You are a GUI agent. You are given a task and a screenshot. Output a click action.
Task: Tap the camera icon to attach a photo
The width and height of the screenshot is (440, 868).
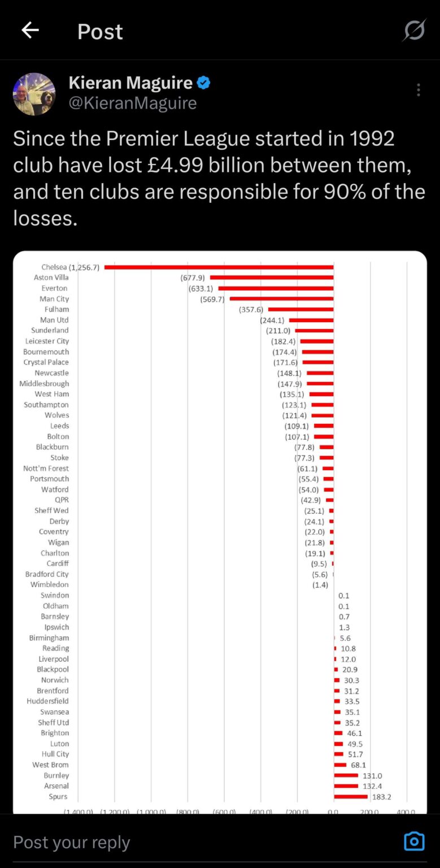(414, 841)
